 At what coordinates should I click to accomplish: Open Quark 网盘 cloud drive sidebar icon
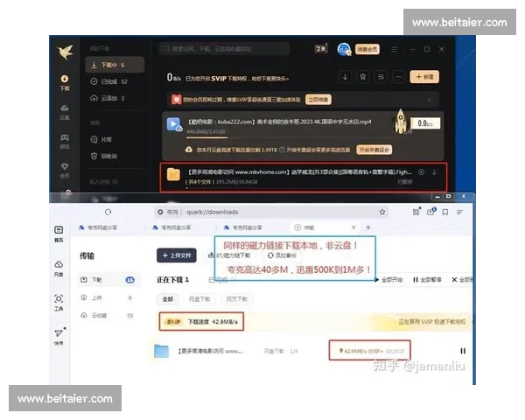click(59, 269)
